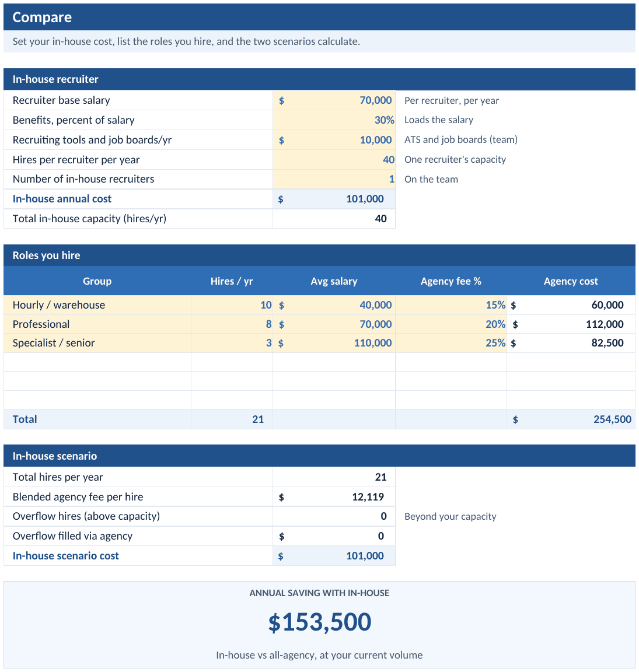Select the Blended agency fee value 12,119
Image resolution: width=639 pixels, height=672 pixels.
[x=334, y=497]
